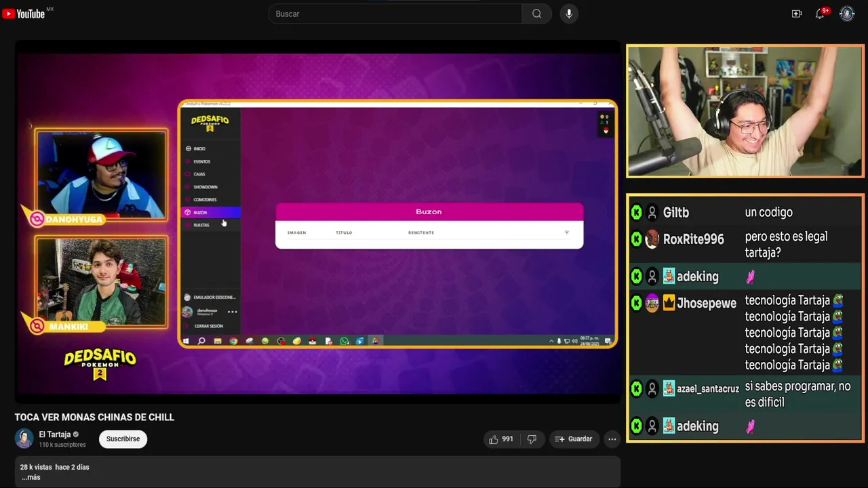Like the video with 991 likes
Viewport: 868px width, 488px height.
pyautogui.click(x=501, y=439)
